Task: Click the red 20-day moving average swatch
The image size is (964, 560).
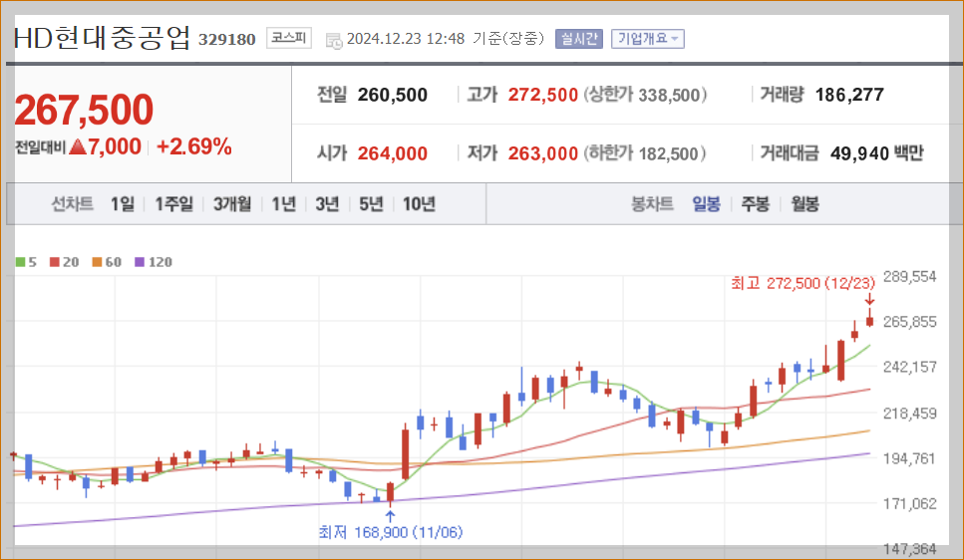Action: pyautogui.click(x=55, y=262)
